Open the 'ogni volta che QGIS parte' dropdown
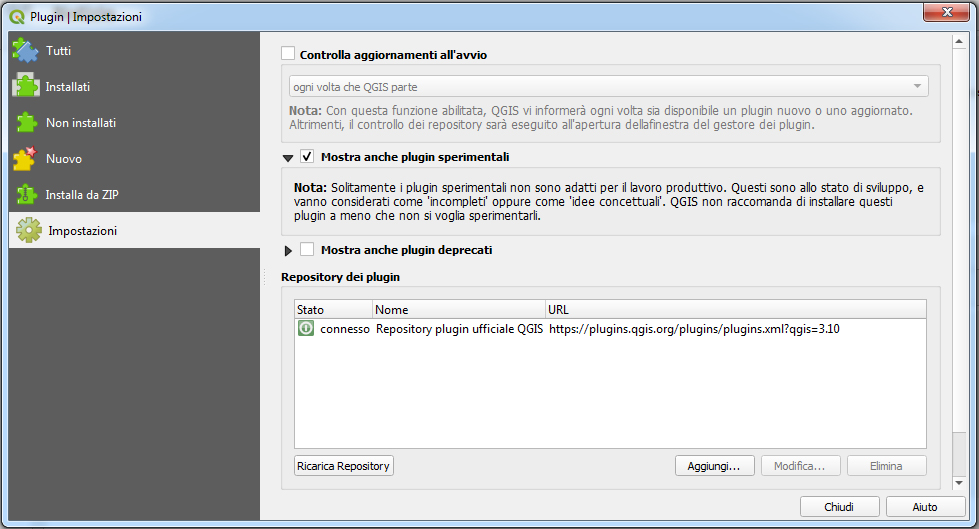Viewport: 979px width, 529px height. 609,86
